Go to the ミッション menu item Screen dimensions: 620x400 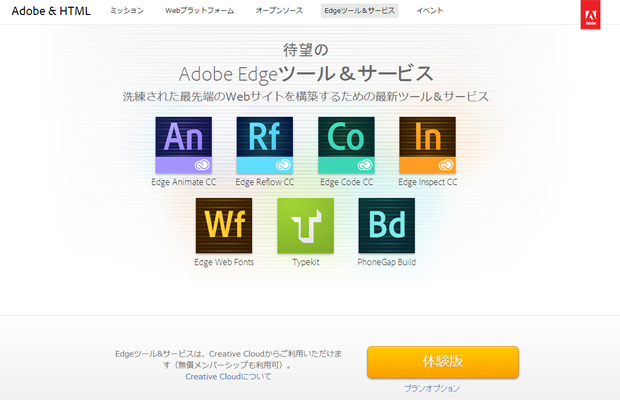tap(127, 11)
